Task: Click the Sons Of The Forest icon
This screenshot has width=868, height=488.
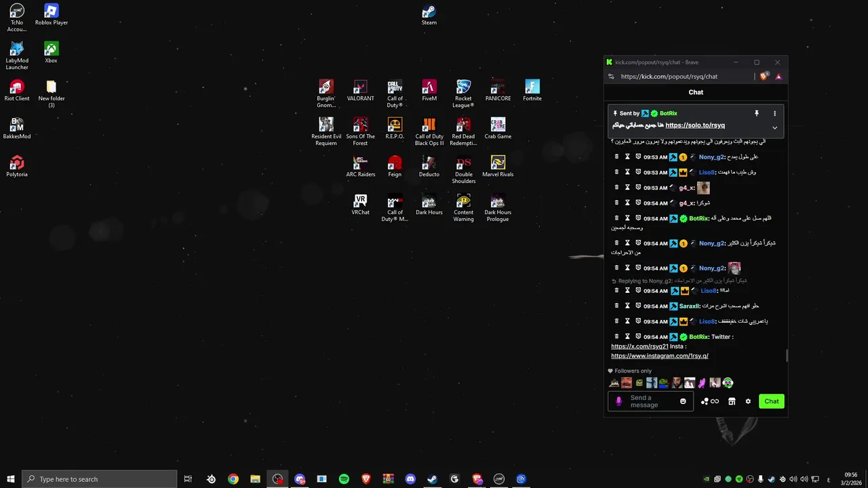Action: 361,132
